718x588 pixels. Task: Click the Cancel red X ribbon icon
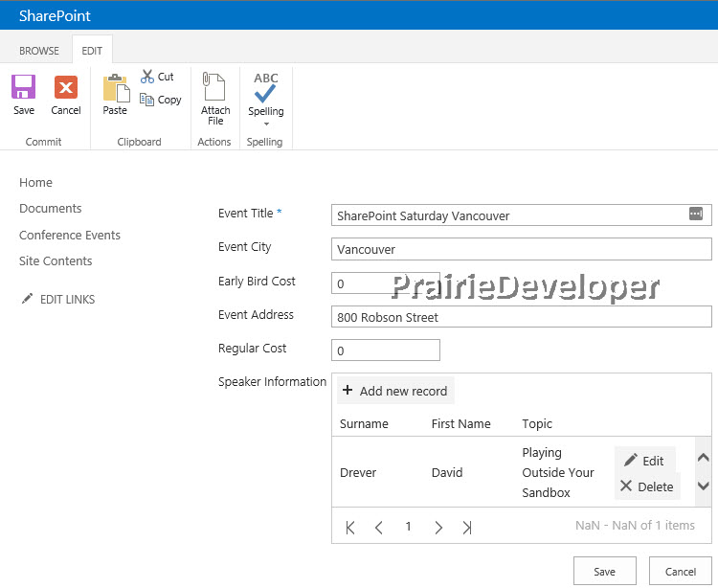[66, 86]
